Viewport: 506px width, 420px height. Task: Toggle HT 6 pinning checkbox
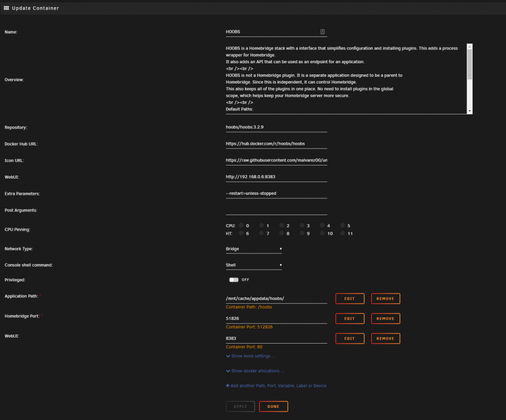tap(241, 233)
